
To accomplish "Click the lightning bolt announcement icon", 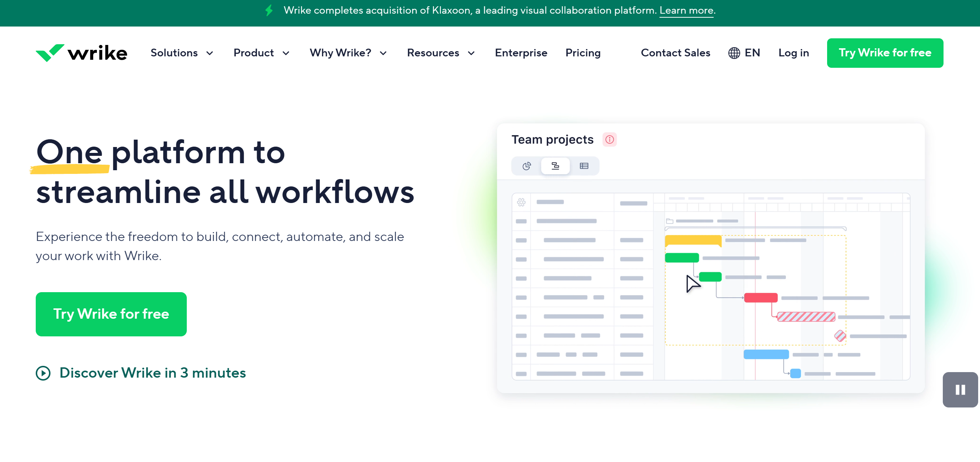I will (269, 10).
